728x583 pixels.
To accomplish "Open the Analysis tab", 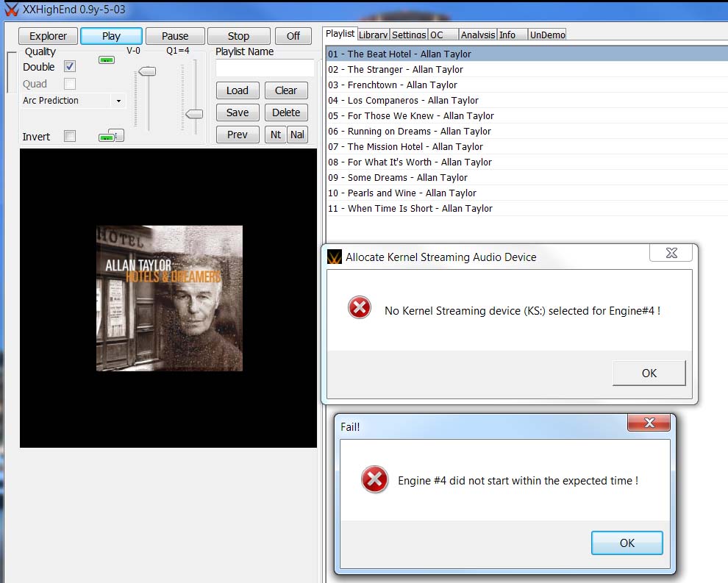I will (x=478, y=35).
